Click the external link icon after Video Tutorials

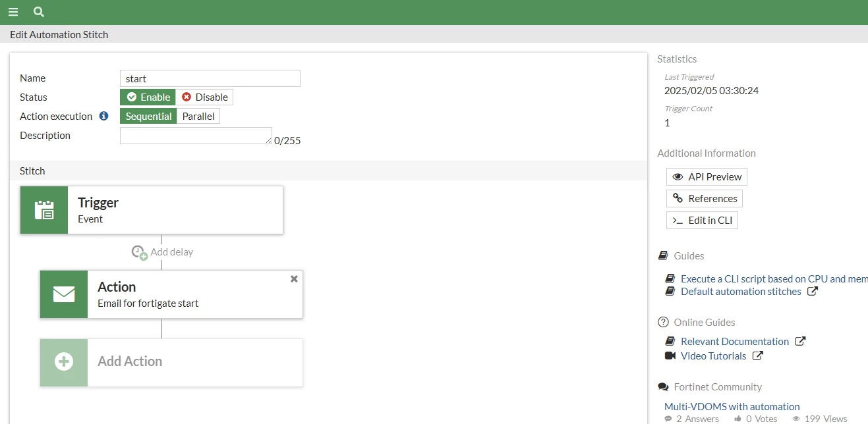pos(758,356)
